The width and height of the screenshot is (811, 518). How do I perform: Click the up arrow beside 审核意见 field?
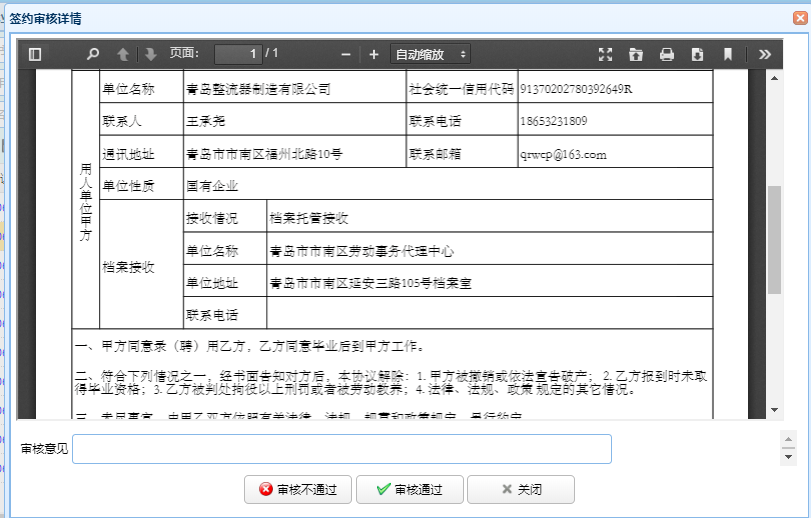[x=789, y=440]
